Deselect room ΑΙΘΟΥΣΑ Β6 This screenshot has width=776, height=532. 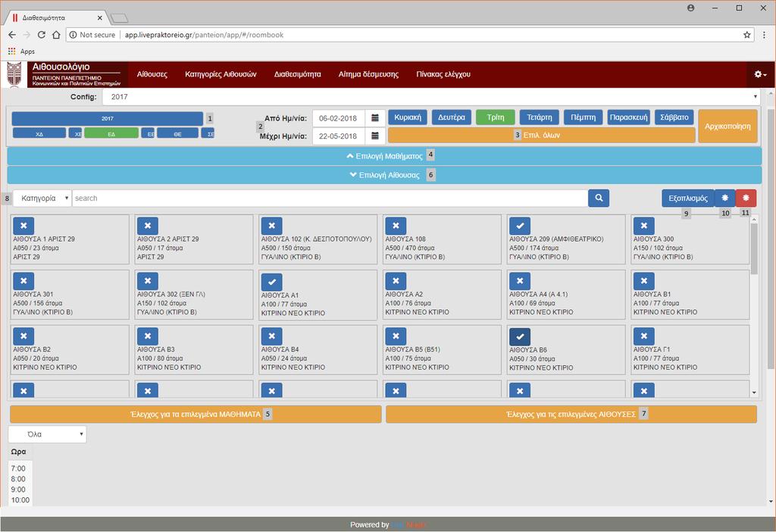520,336
